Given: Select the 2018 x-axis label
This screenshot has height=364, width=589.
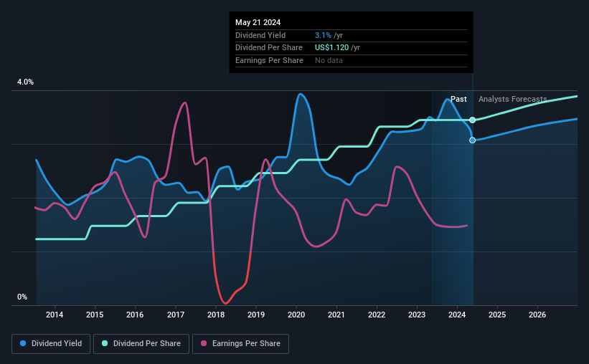Looking at the screenshot, I should coord(216,315).
